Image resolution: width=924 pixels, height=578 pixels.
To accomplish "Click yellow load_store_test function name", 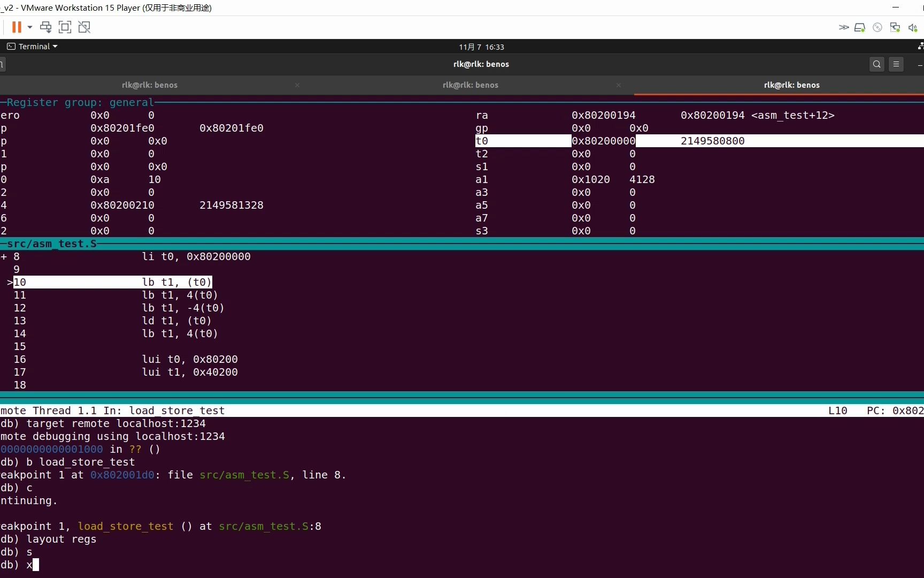I will pos(125,526).
